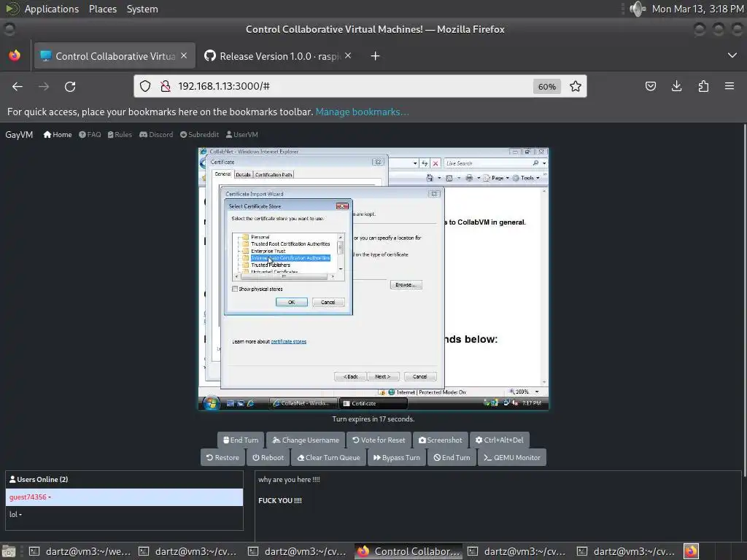
Task: Click the IE refresh arrows button in VM
Action: 425,163
